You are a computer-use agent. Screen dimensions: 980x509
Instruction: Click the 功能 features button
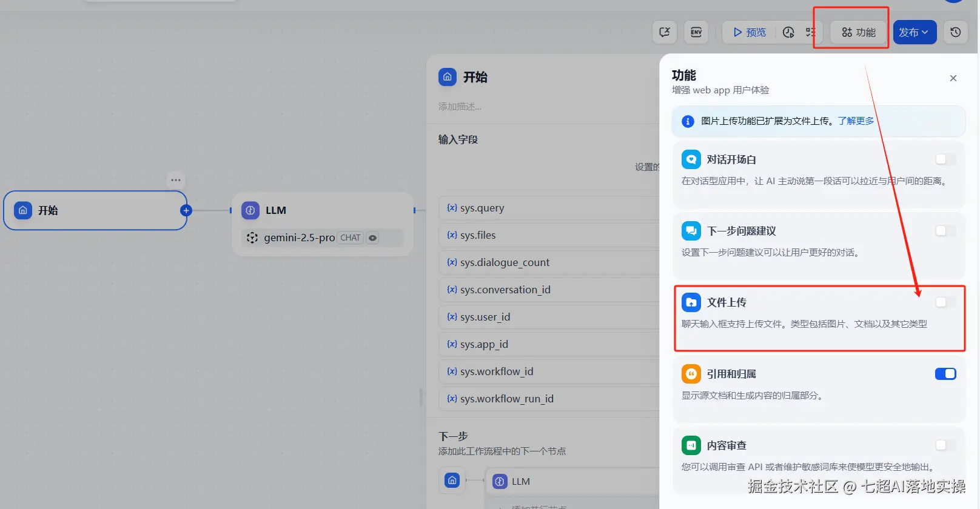(859, 32)
